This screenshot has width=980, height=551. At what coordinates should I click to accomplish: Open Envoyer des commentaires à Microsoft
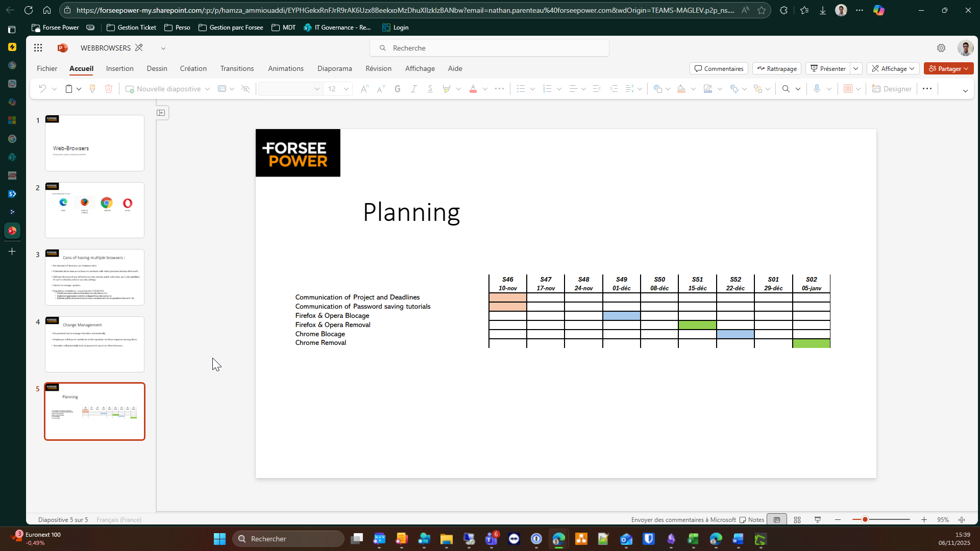[x=683, y=519]
